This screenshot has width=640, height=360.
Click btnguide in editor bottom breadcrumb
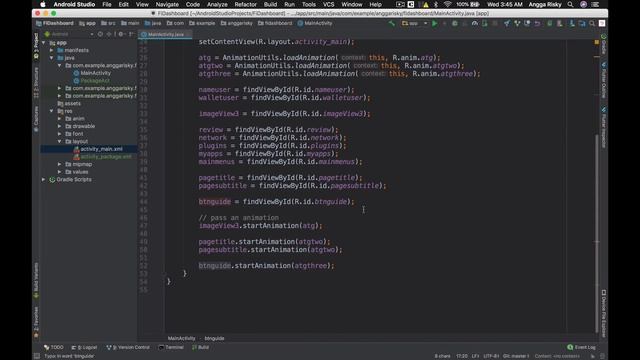click(214, 338)
